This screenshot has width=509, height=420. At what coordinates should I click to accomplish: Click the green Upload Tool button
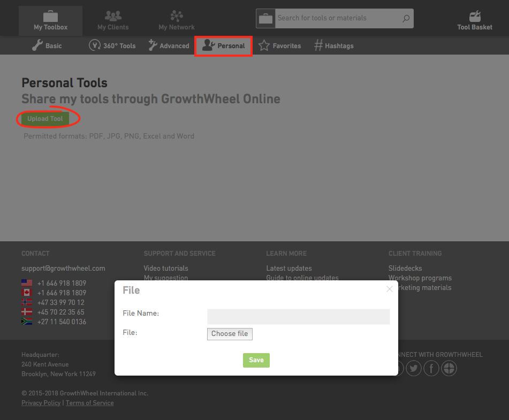(45, 119)
